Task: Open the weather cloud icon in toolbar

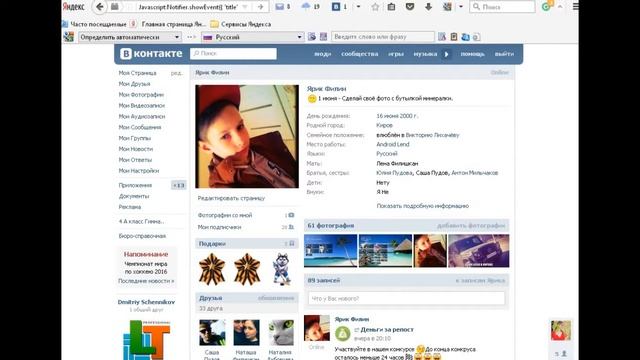Action: pos(306,6)
